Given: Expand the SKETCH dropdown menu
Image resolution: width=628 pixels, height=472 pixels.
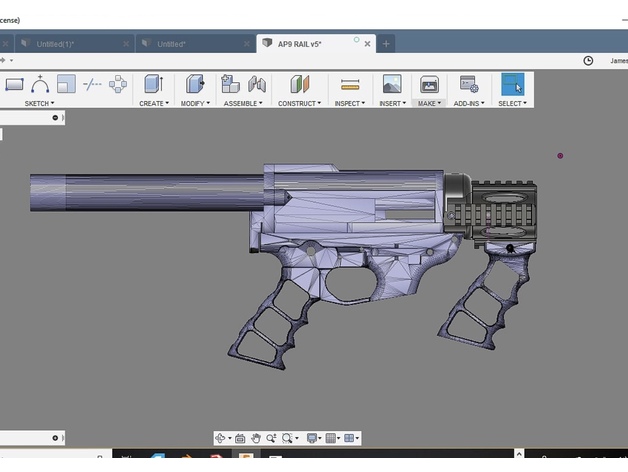Looking at the screenshot, I should (x=40, y=103).
